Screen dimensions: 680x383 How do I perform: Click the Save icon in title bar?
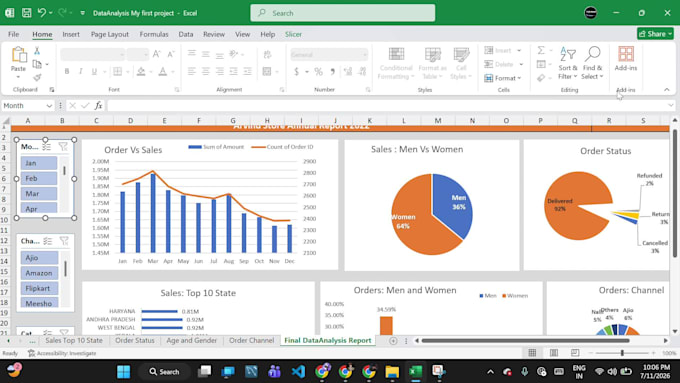[26, 13]
